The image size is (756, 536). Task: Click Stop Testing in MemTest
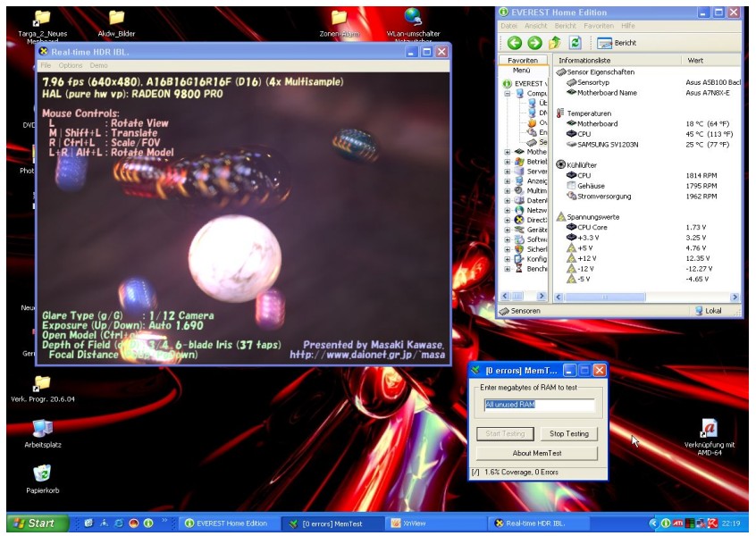coord(569,434)
